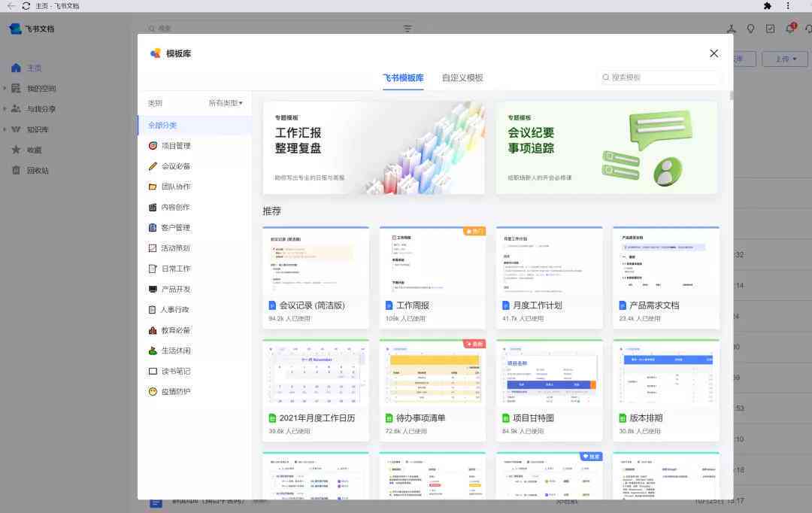Click the 日常工作 notepad icon
The image size is (812, 513).
pyautogui.click(x=153, y=269)
